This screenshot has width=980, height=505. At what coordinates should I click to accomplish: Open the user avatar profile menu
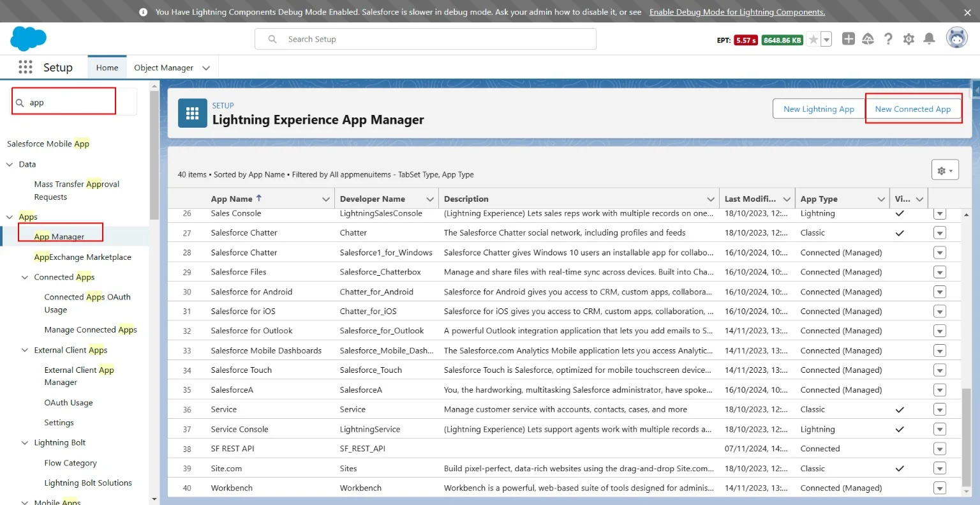(x=956, y=38)
